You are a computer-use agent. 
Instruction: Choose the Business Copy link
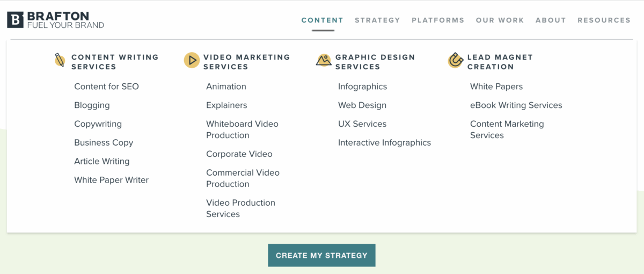pos(104,142)
